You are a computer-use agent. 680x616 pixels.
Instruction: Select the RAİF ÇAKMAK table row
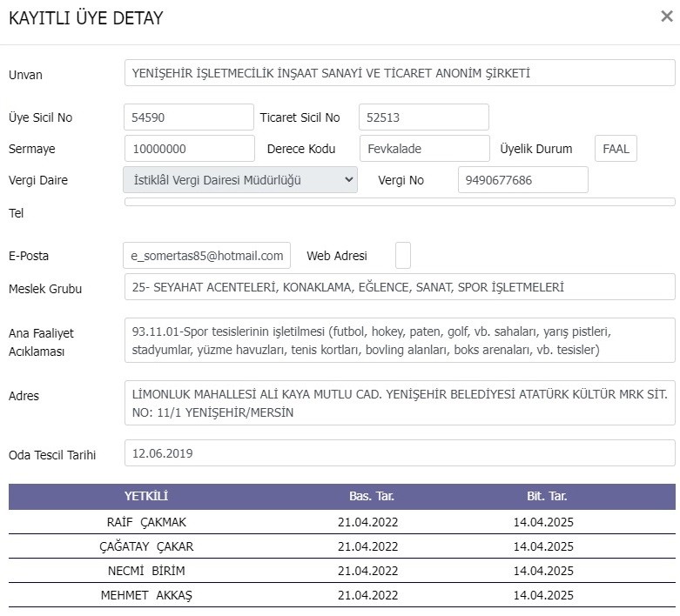(x=341, y=522)
